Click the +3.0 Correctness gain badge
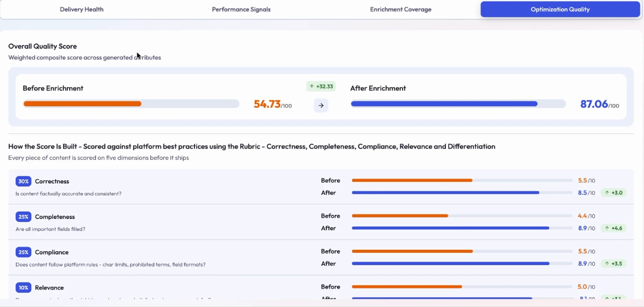 click(x=614, y=193)
